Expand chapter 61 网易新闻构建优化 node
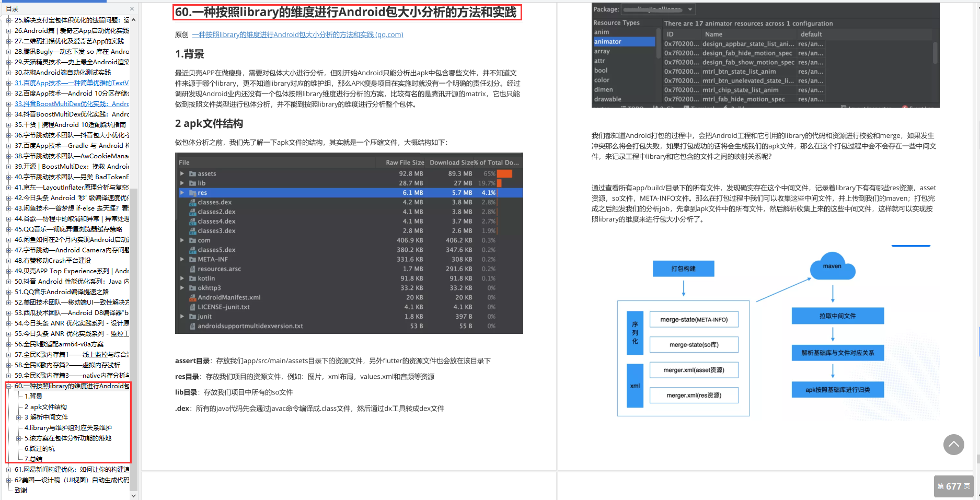Screen dimensions: 980x500 pyautogui.click(x=9, y=470)
